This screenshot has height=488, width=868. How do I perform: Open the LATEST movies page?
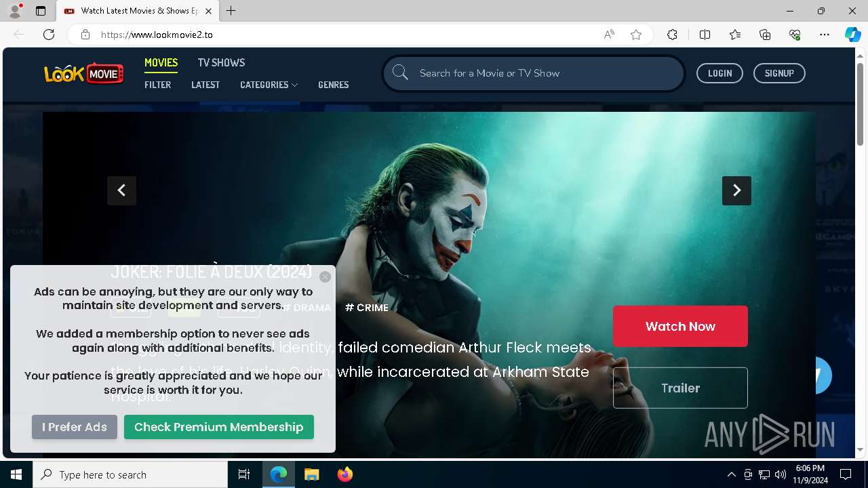(x=205, y=85)
